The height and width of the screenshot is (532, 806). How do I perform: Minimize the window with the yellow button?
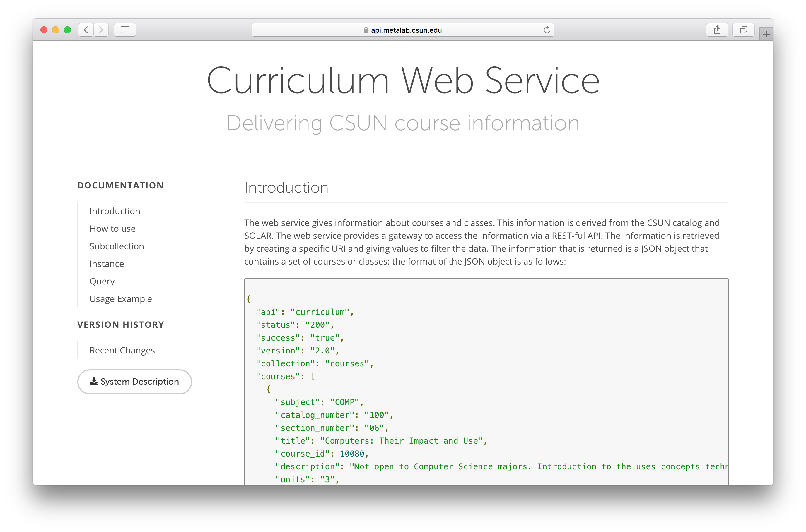pos(56,30)
